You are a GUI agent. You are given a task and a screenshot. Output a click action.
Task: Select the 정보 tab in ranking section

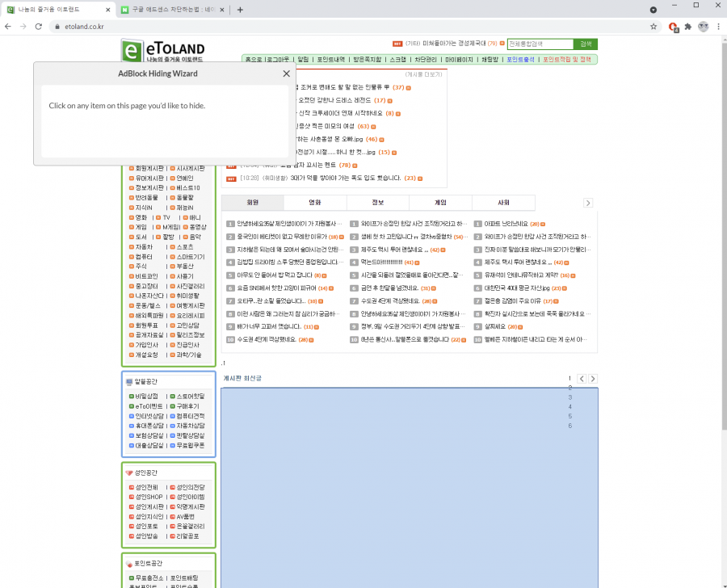378,203
